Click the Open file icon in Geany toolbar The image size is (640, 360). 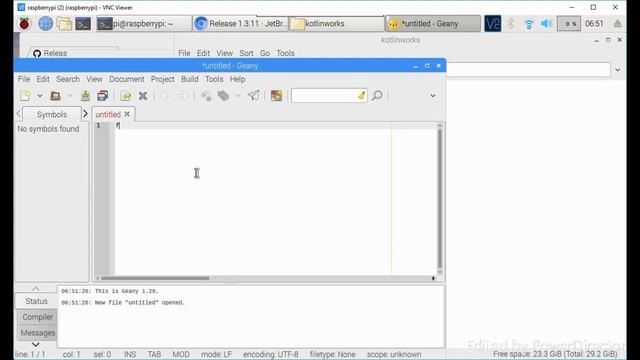(56, 96)
